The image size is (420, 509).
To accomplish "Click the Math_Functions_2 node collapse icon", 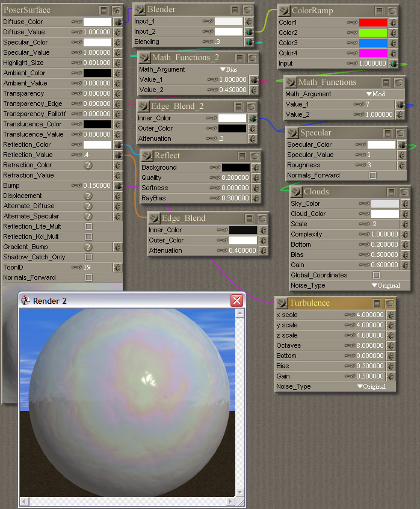I will [x=144, y=57].
